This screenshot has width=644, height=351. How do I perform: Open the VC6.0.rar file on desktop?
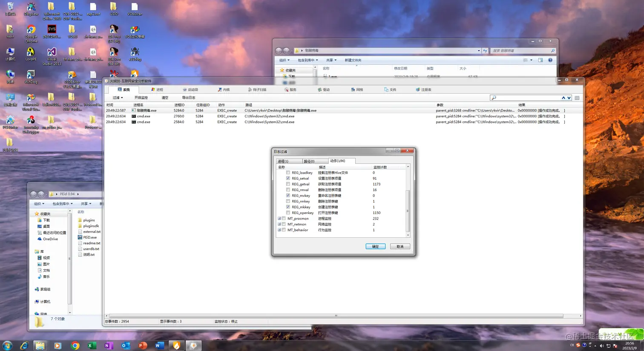point(135,9)
